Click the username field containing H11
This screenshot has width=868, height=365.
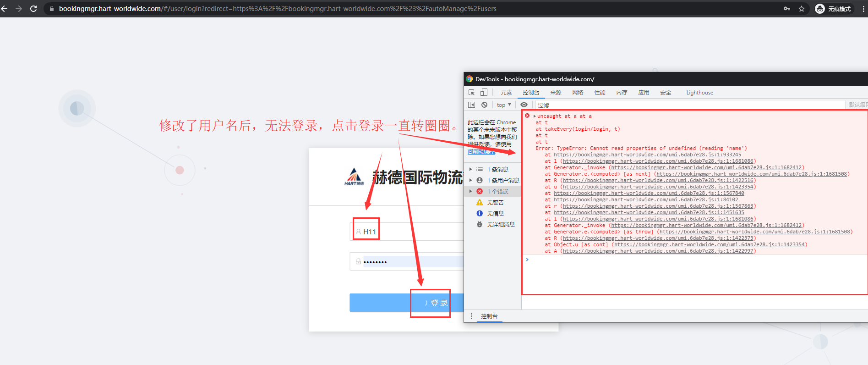point(408,232)
